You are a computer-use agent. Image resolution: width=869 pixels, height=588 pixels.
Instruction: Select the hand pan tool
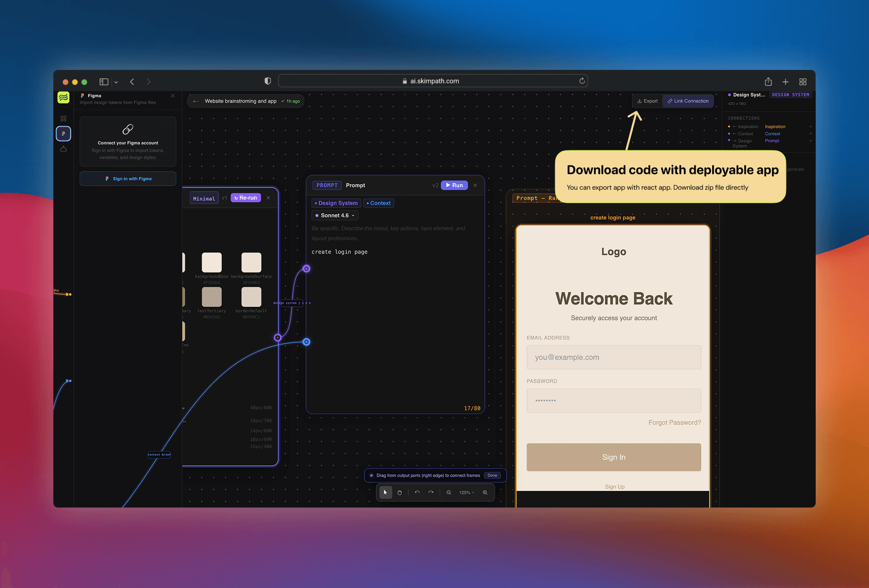(x=400, y=492)
